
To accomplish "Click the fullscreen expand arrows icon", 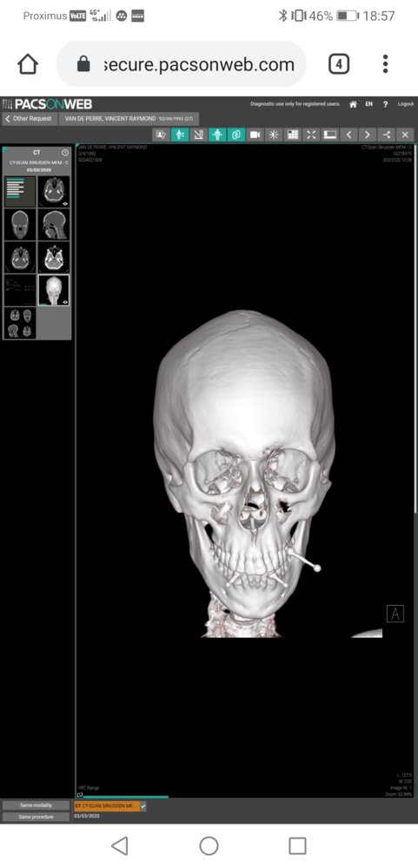I will click(311, 135).
